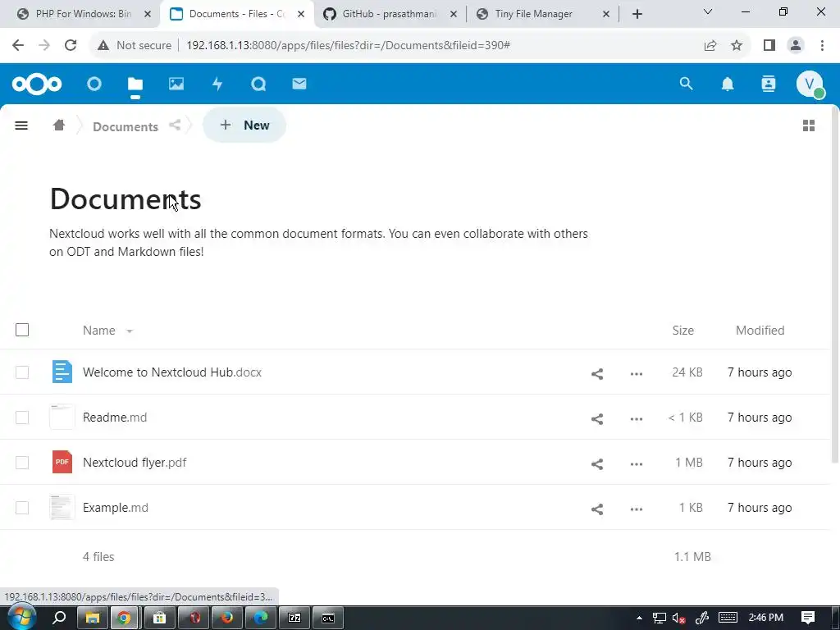Bookmark this page with the star icon
Screen dimensions: 840x630
(737, 45)
